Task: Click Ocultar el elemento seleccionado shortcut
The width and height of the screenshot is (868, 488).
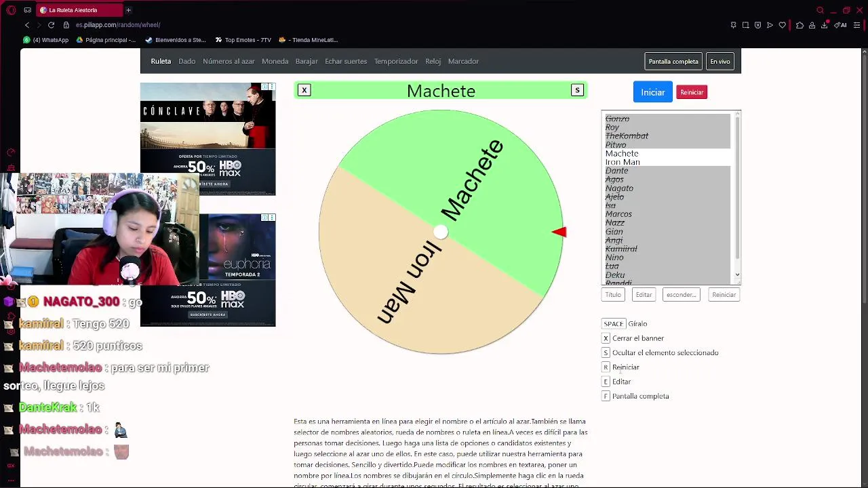Action: (660, 352)
